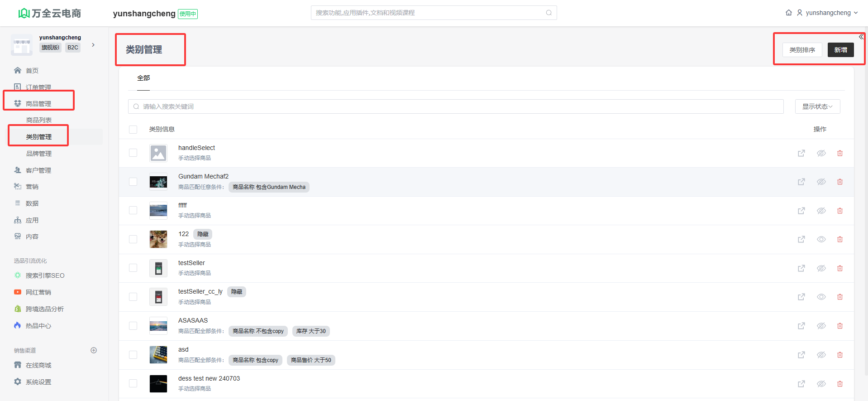
Task: Delete the asd category
Action: tap(839, 355)
